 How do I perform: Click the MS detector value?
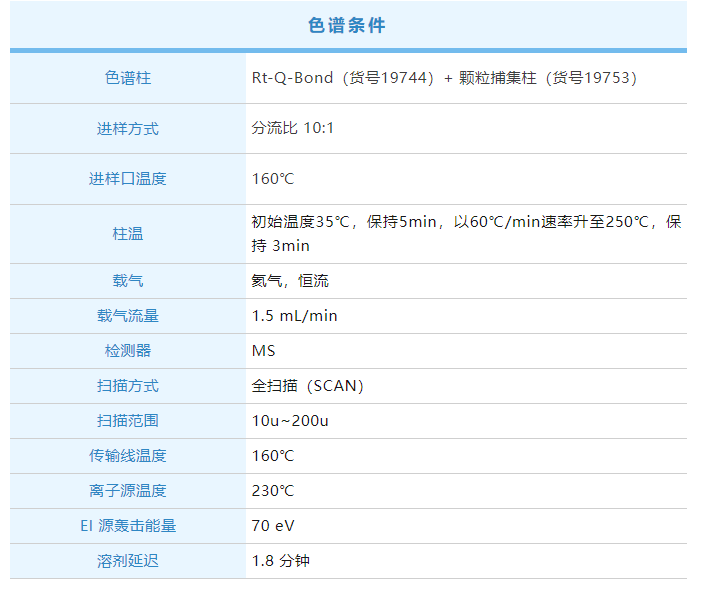coord(263,351)
